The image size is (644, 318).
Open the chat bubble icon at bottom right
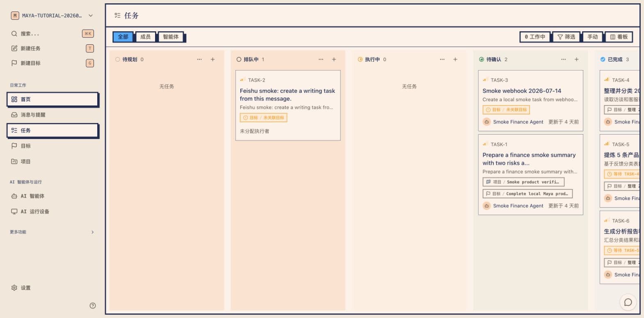[628, 302]
